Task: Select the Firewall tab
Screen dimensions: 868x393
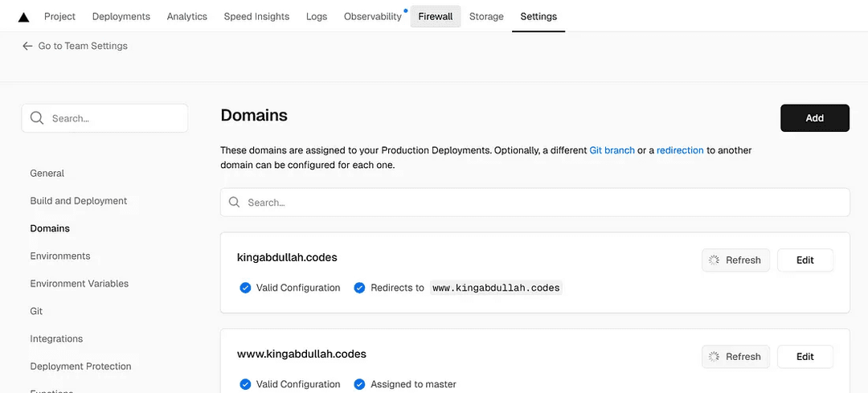Action: (435, 17)
